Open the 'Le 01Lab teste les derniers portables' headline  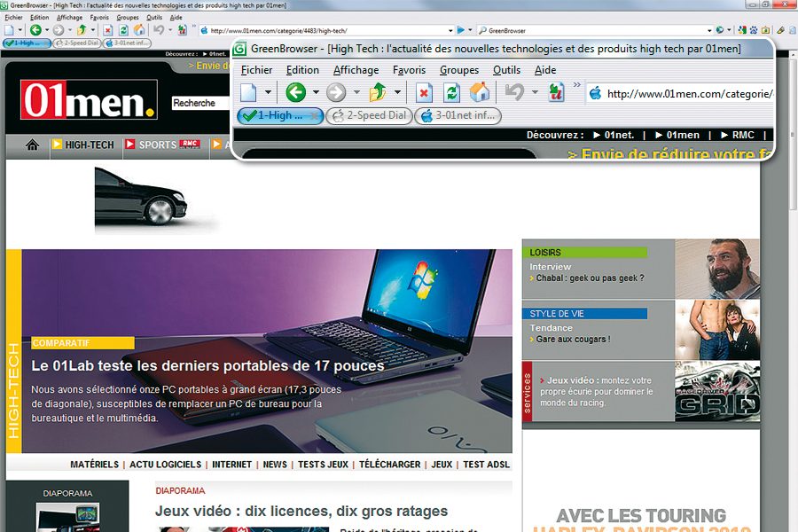click(207, 365)
